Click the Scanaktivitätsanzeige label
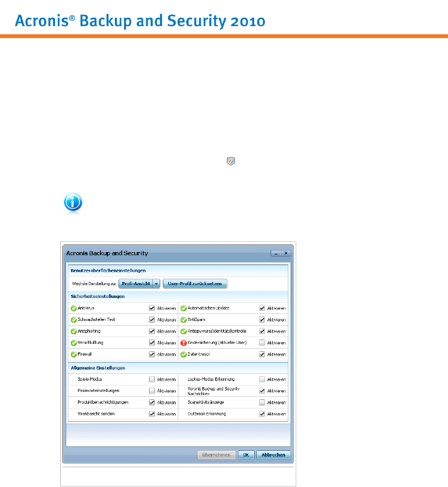The image size is (448, 487). (206, 402)
